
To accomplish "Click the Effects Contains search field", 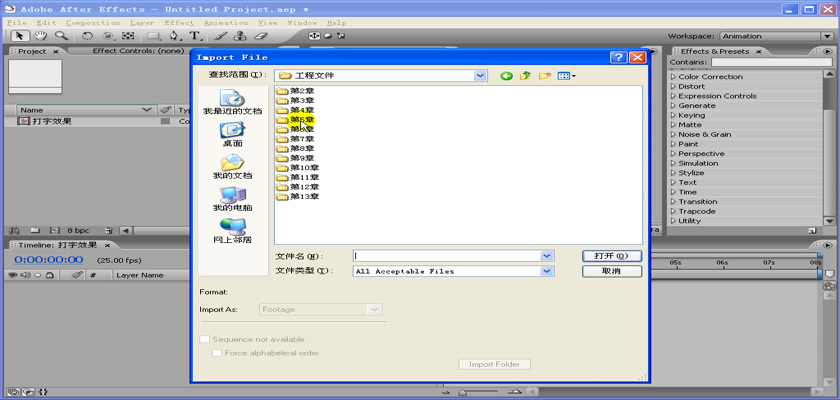I will pos(772,63).
